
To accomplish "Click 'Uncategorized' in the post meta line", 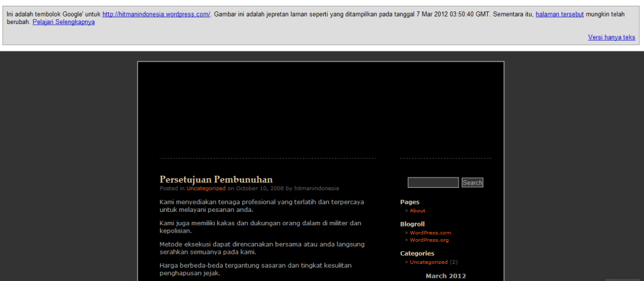I will point(206,188).
